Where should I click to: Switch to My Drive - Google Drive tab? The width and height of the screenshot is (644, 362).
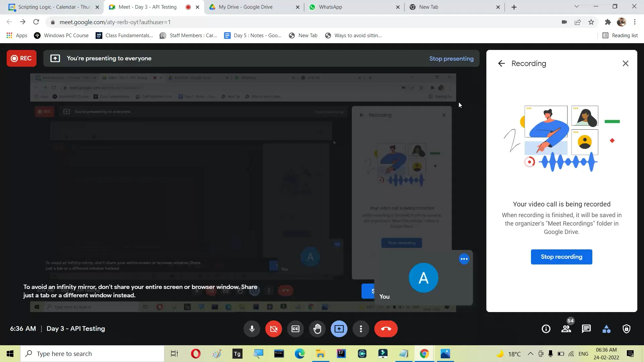click(x=254, y=7)
